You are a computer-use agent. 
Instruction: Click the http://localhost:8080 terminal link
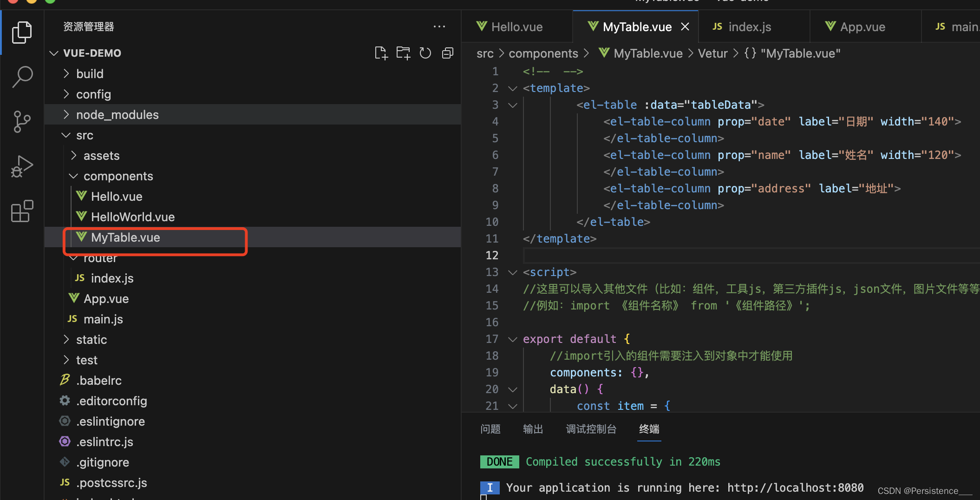point(795,487)
